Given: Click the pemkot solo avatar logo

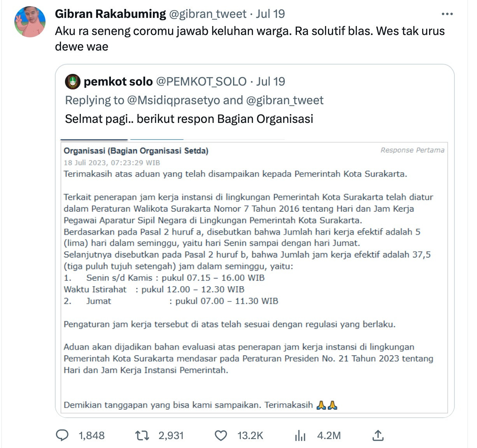Looking at the screenshot, I should coord(73,82).
